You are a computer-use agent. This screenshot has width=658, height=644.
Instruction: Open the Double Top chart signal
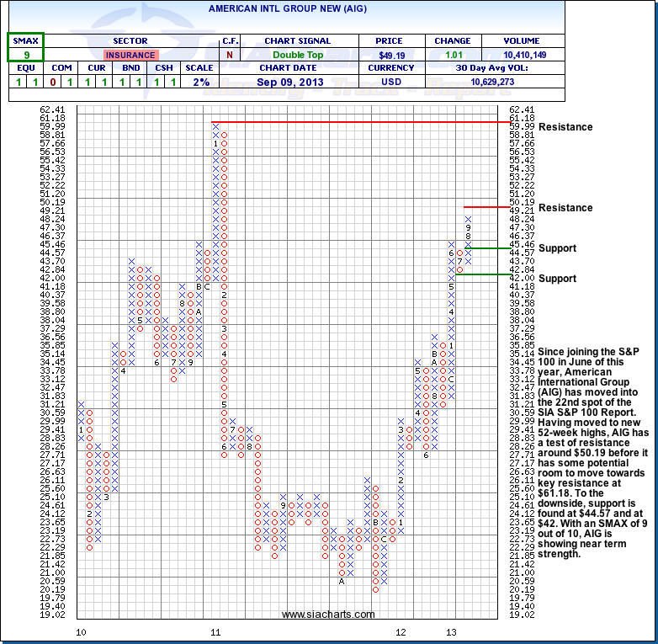[x=297, y=55]
